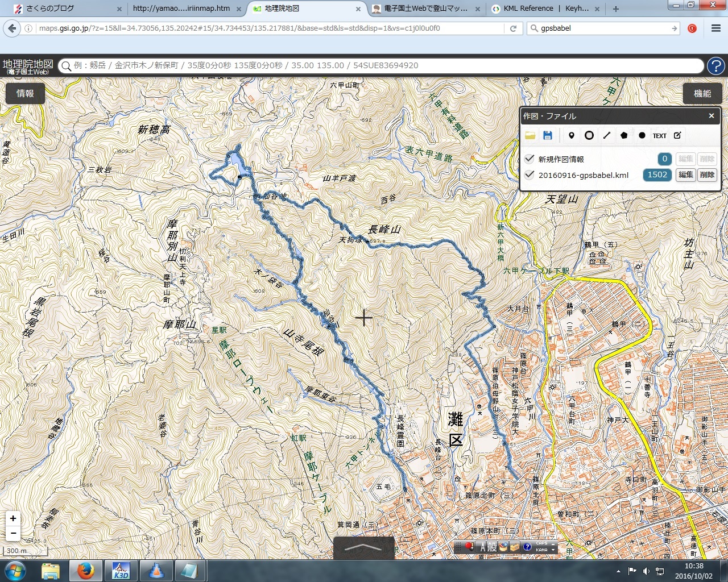Open the help question mark icon
The width and height of the screenshot is (728, 582).
715,66
